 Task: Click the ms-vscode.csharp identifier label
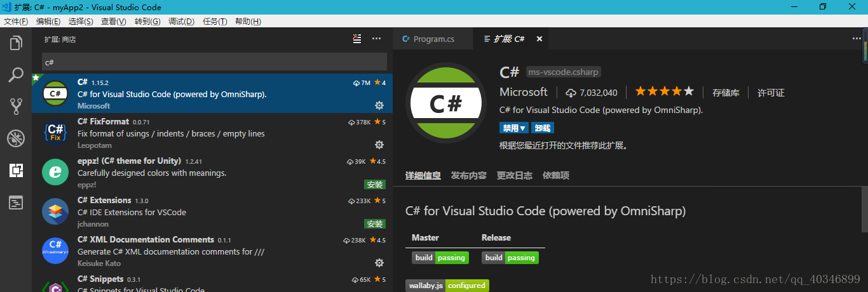click(x=564, y=72)
